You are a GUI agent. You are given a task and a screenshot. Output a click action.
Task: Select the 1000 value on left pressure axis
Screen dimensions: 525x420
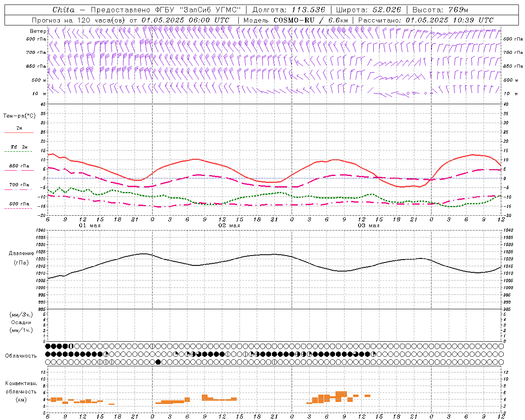coord(40,288)
